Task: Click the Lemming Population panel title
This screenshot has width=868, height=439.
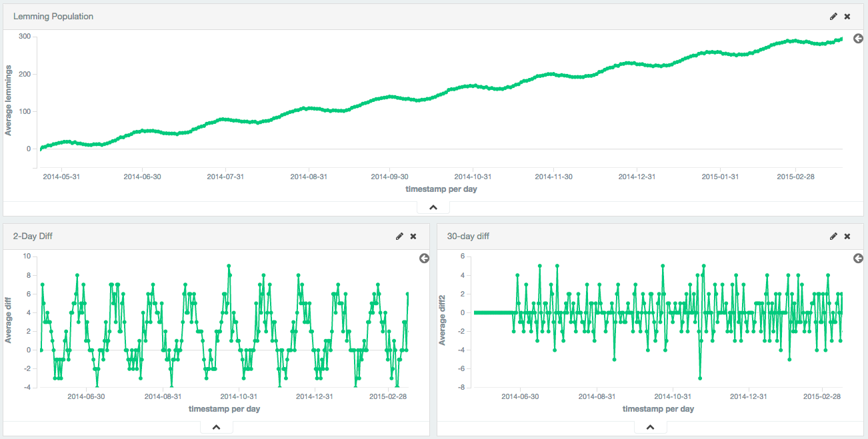Action: click(53, 17)
